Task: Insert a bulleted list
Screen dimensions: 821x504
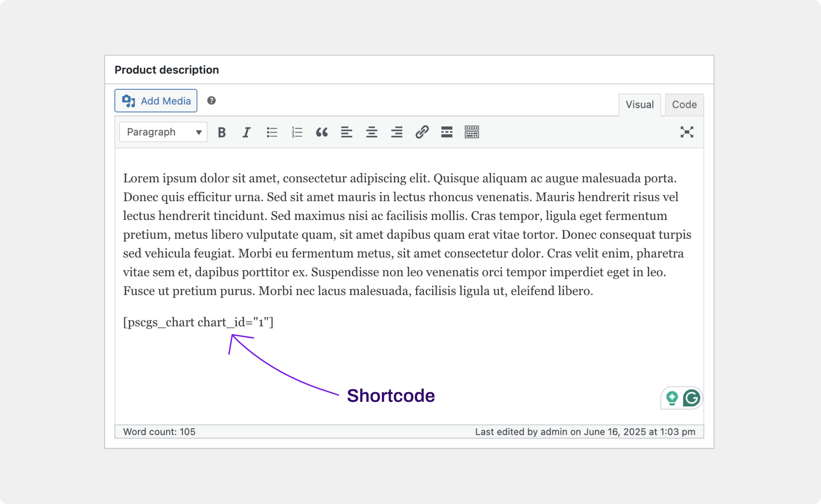Action: click(272, 132)
